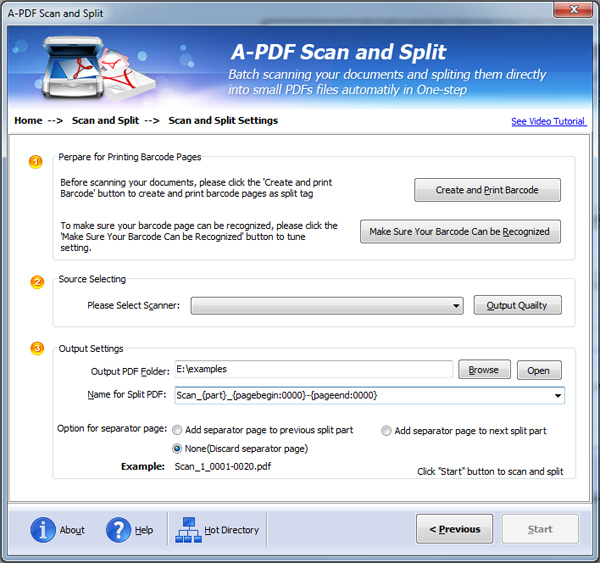Viewport: 600px width, 563px height.
Task: Click the 'Click "Start" button to scan and split' hint
Action: click(x=490, y=472)
